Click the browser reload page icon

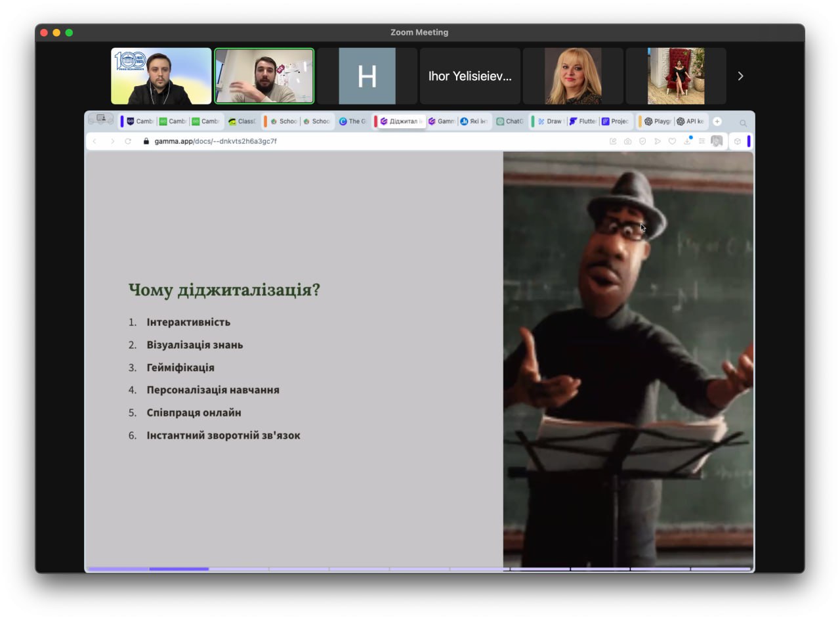(128, 141)
